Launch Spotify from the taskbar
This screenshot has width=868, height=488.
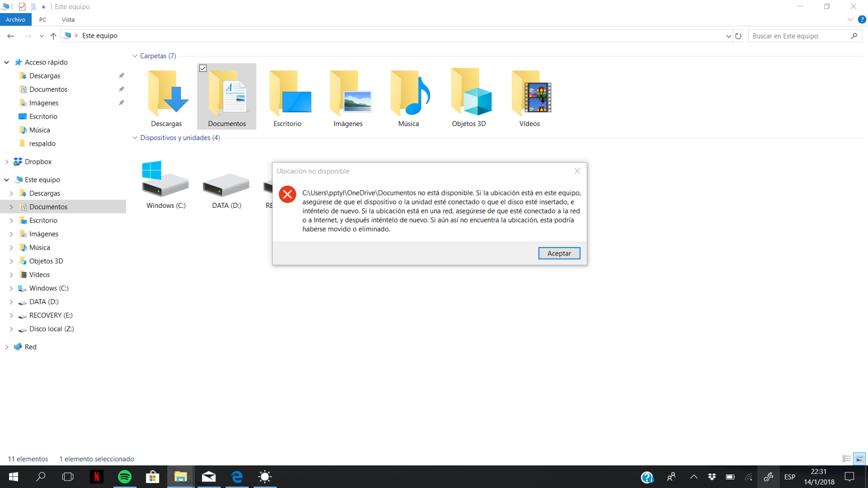point(125,476)
